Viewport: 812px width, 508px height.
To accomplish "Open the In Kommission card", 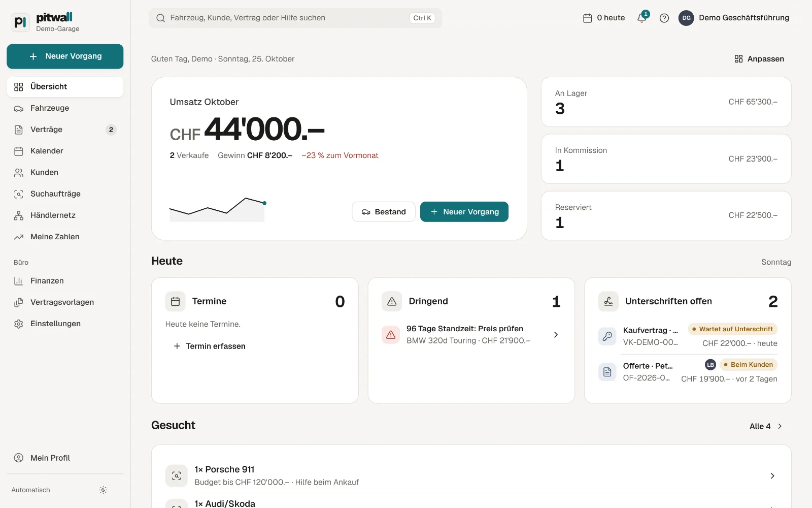I will coord(666,159).
